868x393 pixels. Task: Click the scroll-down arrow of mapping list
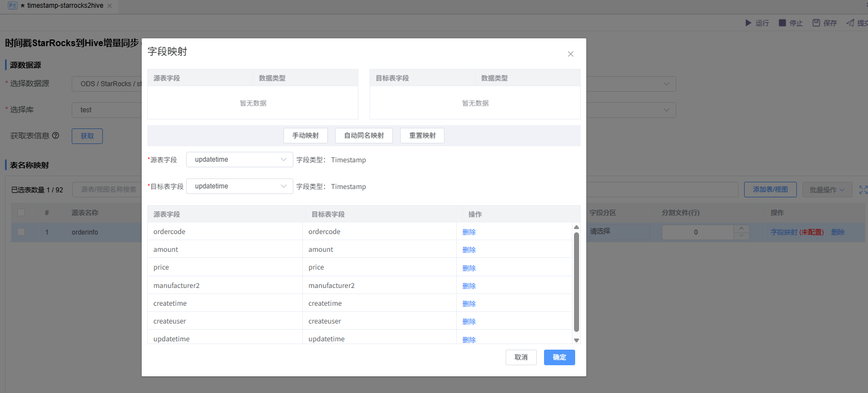pyautogui.click(x=576, y=340)
